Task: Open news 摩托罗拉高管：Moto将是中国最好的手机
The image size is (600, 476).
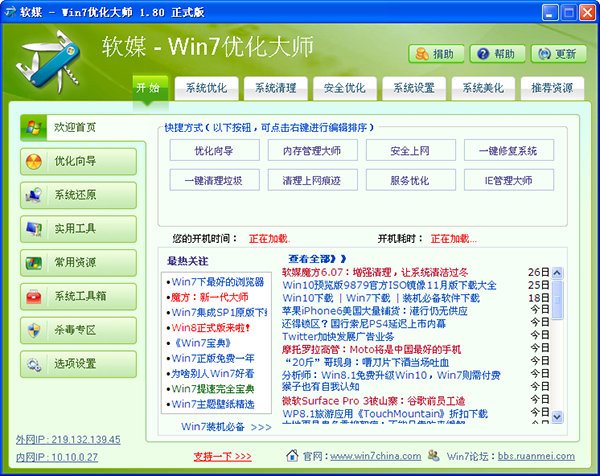Action: pyautogui.click(x=371, y=349)
